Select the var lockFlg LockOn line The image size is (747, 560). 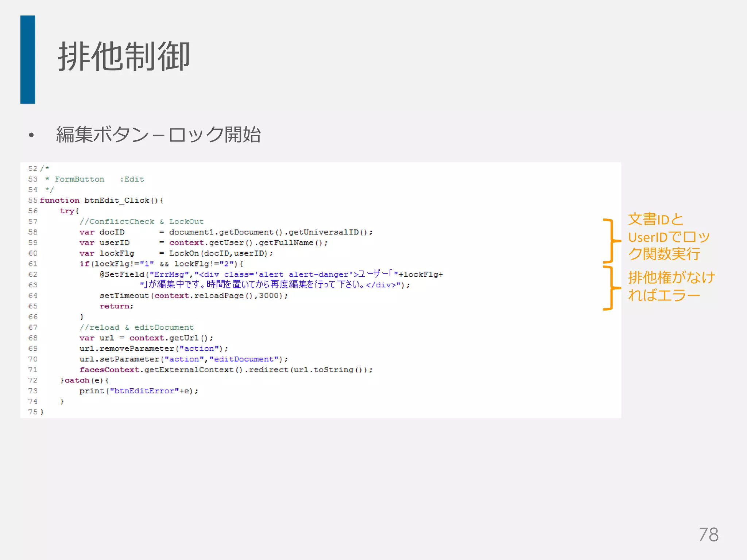(176, 253)
